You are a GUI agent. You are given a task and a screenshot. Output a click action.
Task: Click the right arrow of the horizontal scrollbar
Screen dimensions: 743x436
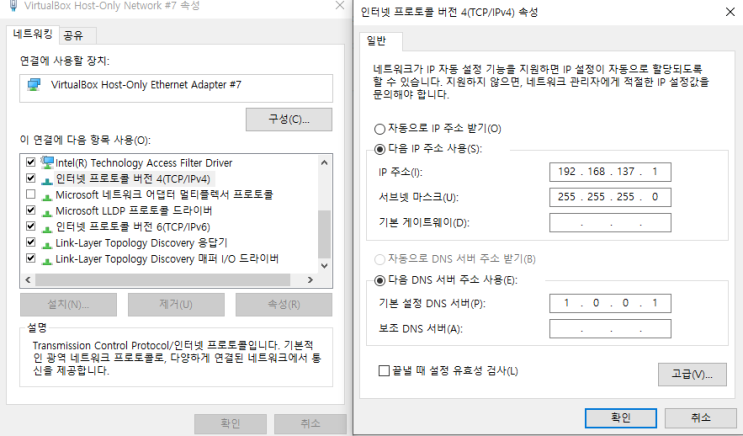click(x=310, y=280)
